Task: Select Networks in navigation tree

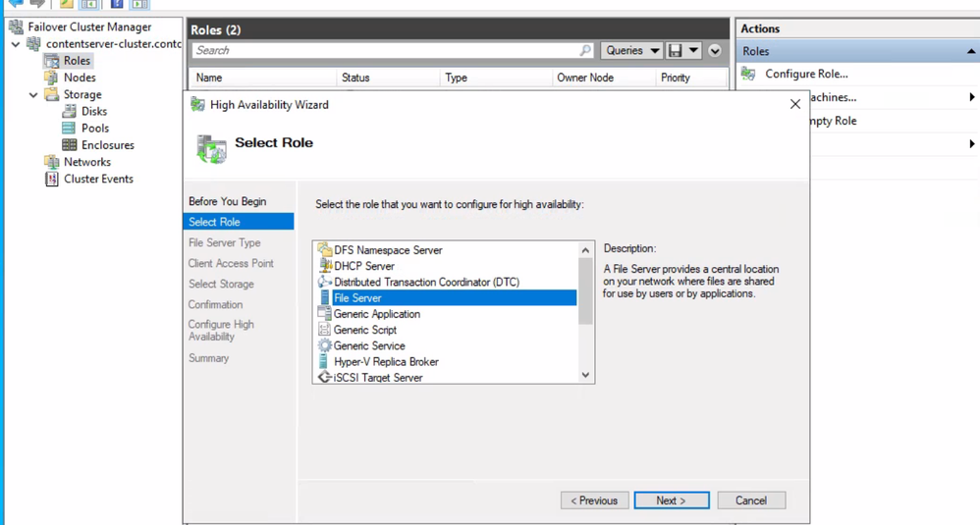Action: [86, 162]
